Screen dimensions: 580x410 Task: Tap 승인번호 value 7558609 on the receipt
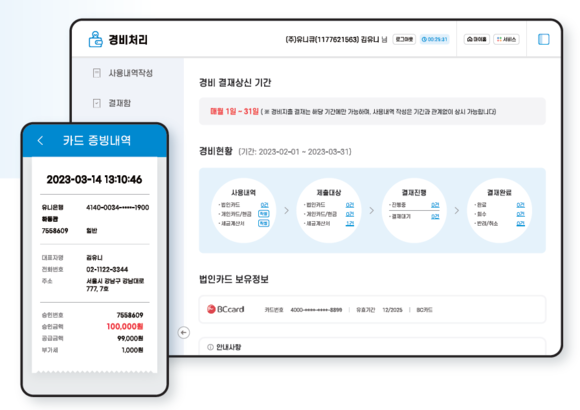[x=130, y=315]
